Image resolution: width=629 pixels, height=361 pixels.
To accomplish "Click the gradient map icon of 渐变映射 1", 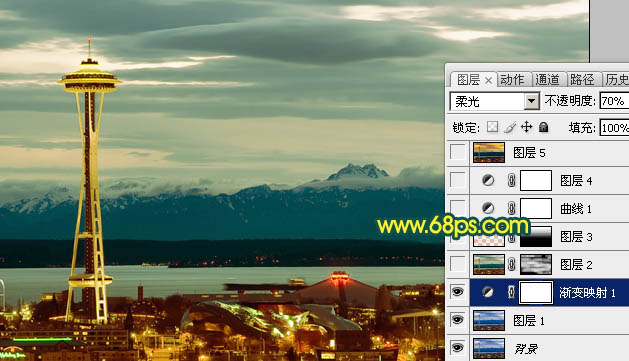I will pyautogui.click(x=488, y=292).
